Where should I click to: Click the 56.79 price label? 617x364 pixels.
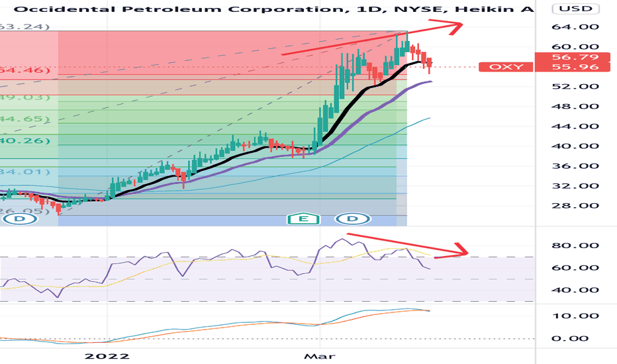[x=576, y=57]
